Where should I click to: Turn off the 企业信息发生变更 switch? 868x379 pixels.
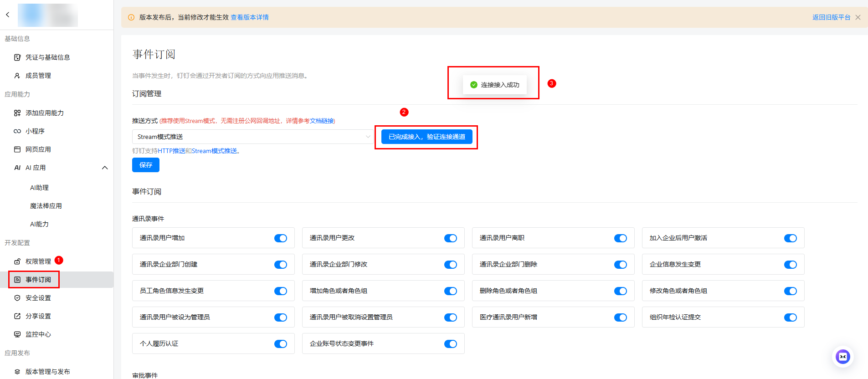click(x=790, y=265)
